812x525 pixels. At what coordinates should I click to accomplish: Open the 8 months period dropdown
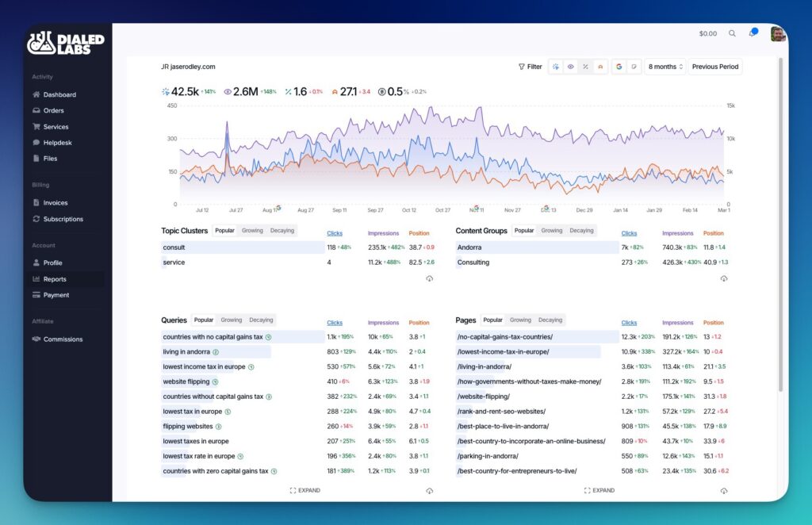pos(665,67)
